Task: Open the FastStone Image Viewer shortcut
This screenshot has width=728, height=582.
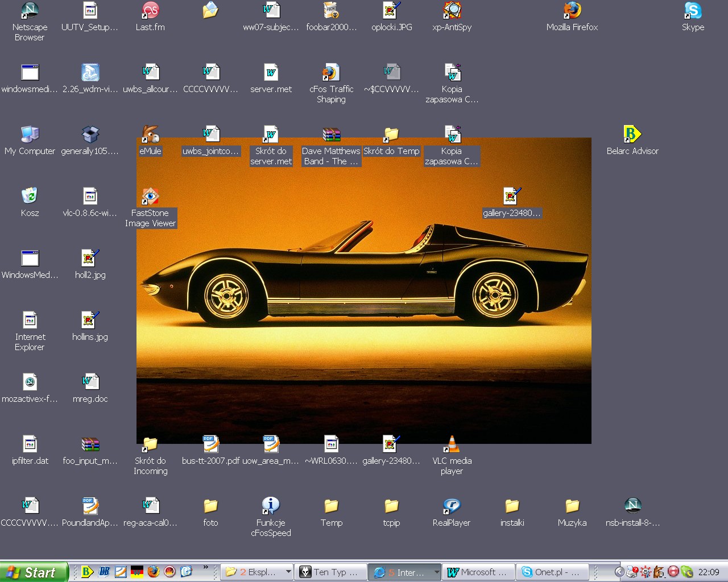Action: (x=150, y=197)
